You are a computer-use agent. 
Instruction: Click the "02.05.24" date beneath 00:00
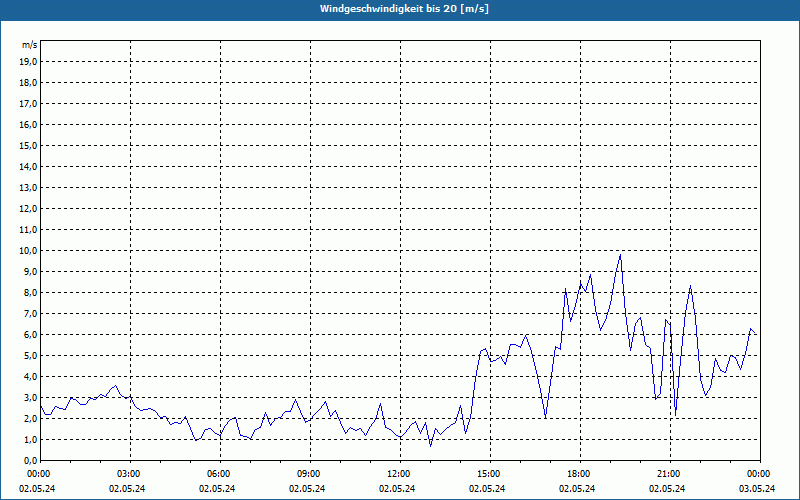pyautogui.click(x=37, y=488)
